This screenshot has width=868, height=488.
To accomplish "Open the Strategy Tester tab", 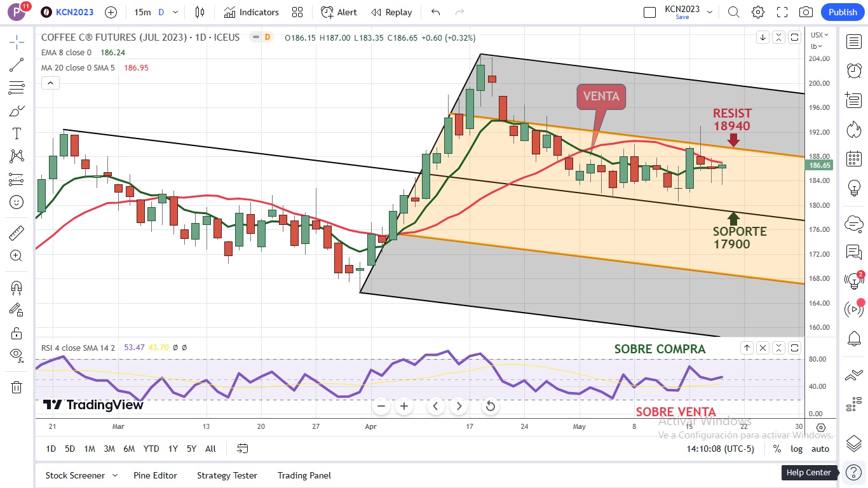I will click(227, 475).
